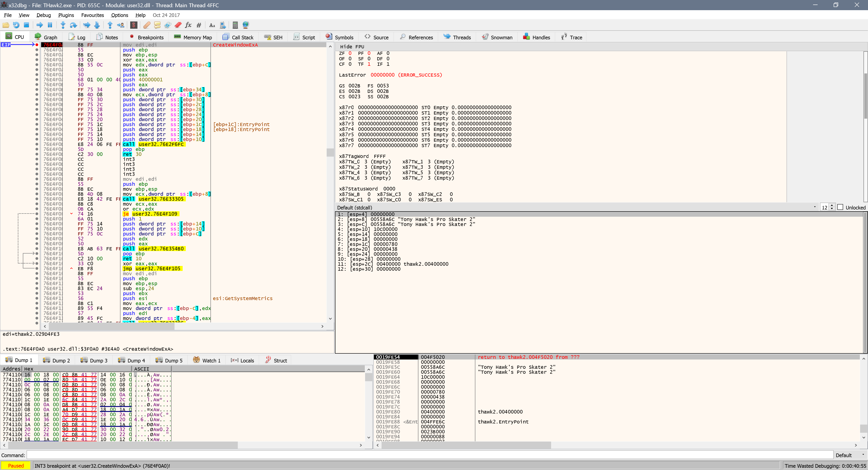The width and height of the screenshot is (868, 470).
Task: Click the Restart debugging icon
Action: (x=16, y=25)
